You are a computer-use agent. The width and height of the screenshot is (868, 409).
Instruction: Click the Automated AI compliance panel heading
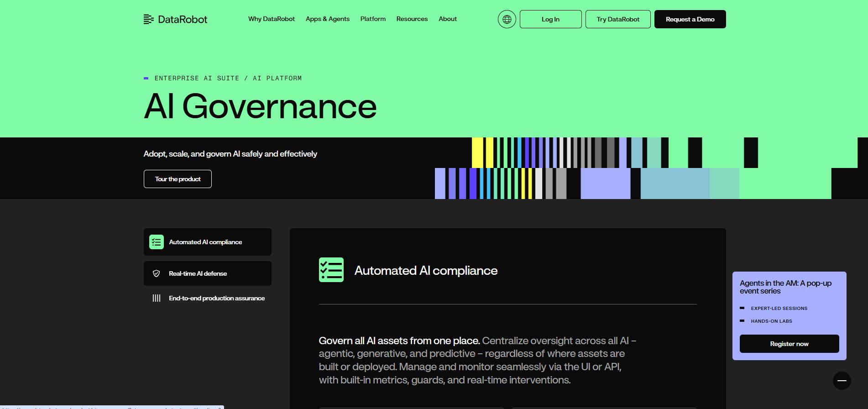426,271
